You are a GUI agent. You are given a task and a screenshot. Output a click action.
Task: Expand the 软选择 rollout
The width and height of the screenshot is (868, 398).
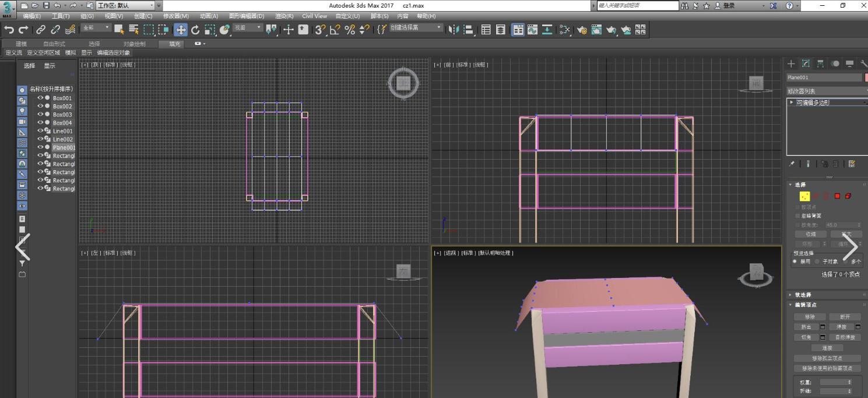click(802, 295)
